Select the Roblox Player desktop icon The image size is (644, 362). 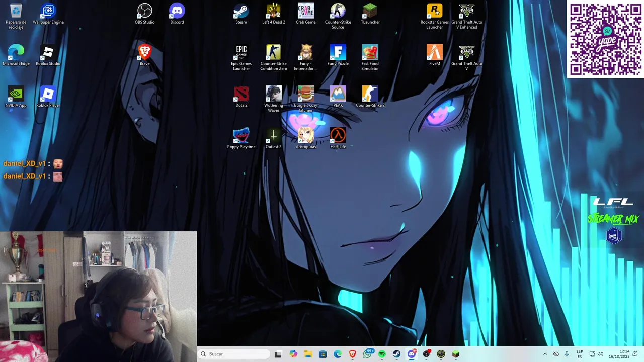tap(48, 97)
